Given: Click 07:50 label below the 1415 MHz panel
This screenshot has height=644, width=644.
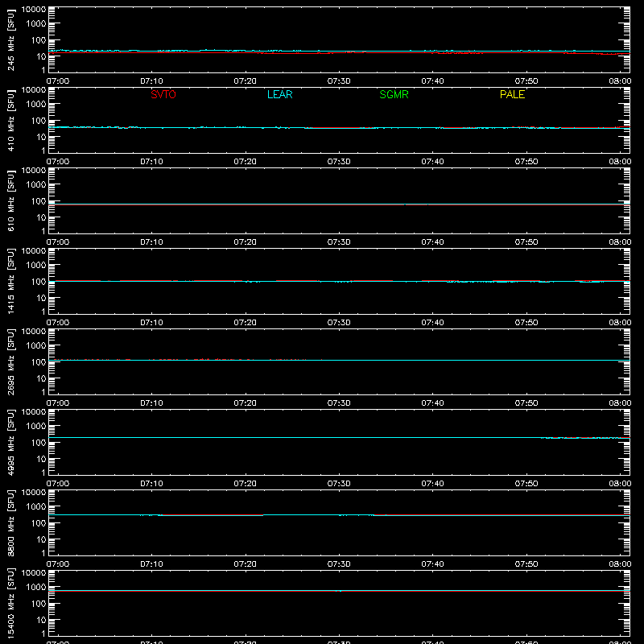Looking at the screenshot, I should pos(526,323).
